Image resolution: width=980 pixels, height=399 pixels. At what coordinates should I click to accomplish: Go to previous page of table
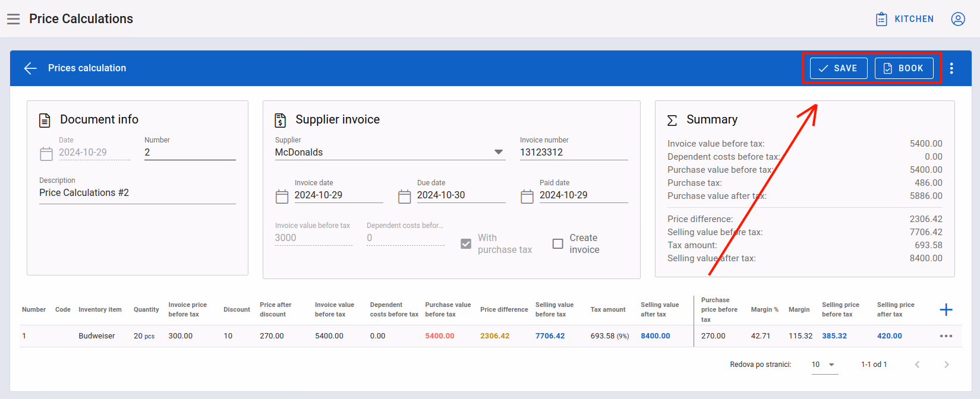click(917, 365)
